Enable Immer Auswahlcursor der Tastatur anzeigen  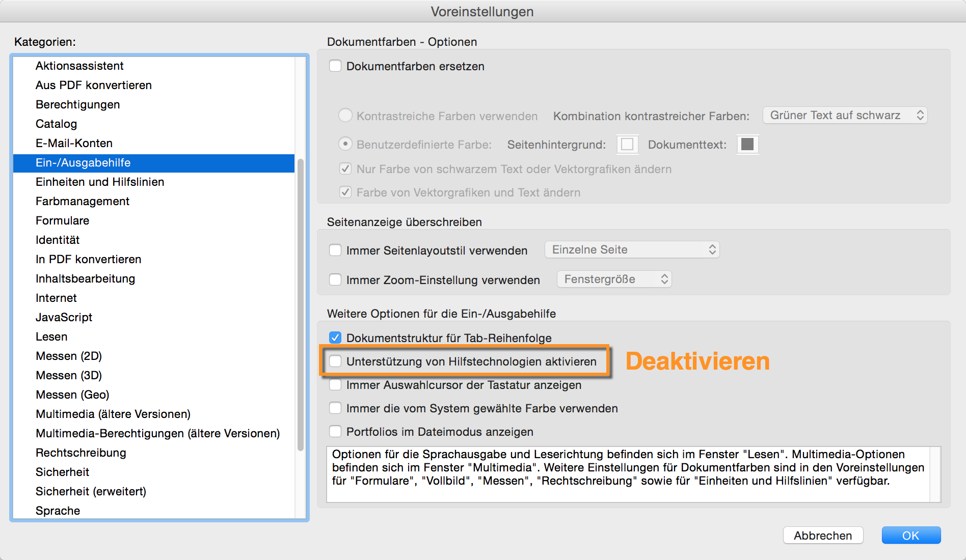tap(335, 384)
